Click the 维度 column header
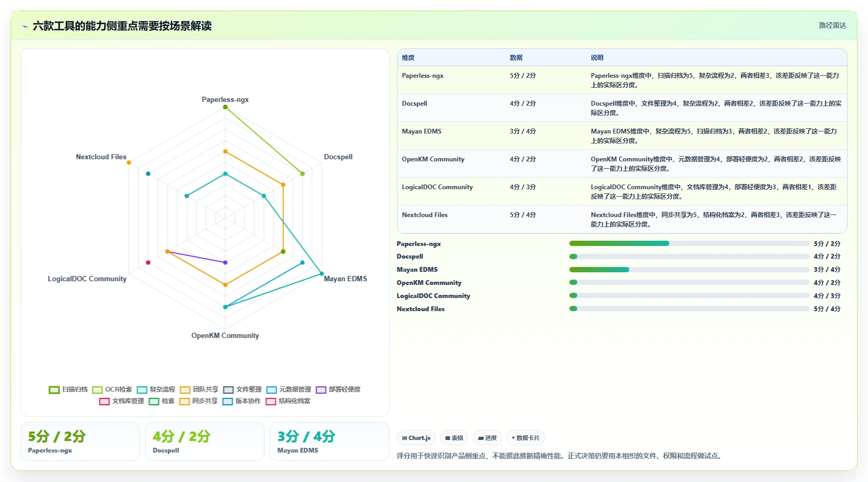The width and height of the screenshot is (868, 482). pos(408,58)
